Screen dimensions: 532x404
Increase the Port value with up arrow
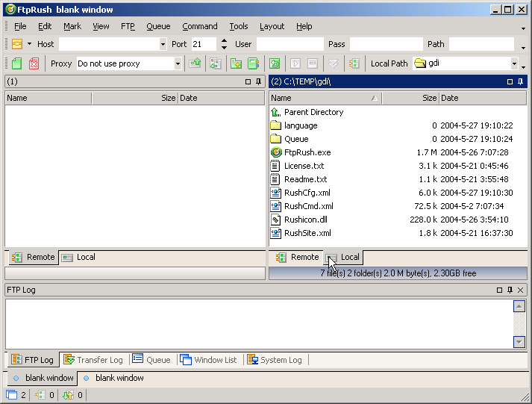point(224,41)
